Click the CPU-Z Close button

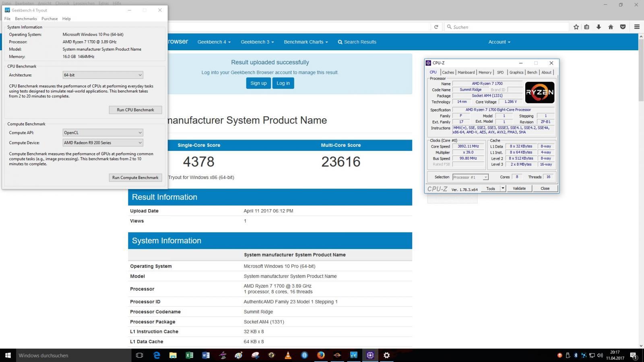[x=545, y=188]
